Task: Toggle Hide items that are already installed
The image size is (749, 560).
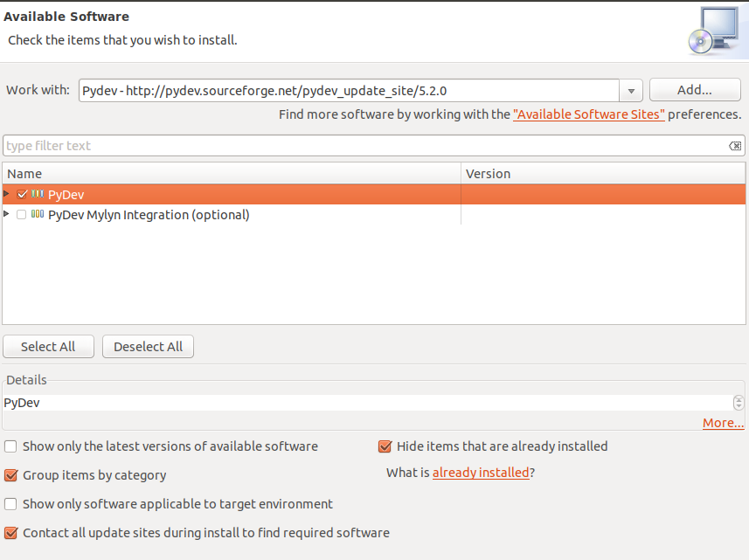Action: (x=385, y=446)
